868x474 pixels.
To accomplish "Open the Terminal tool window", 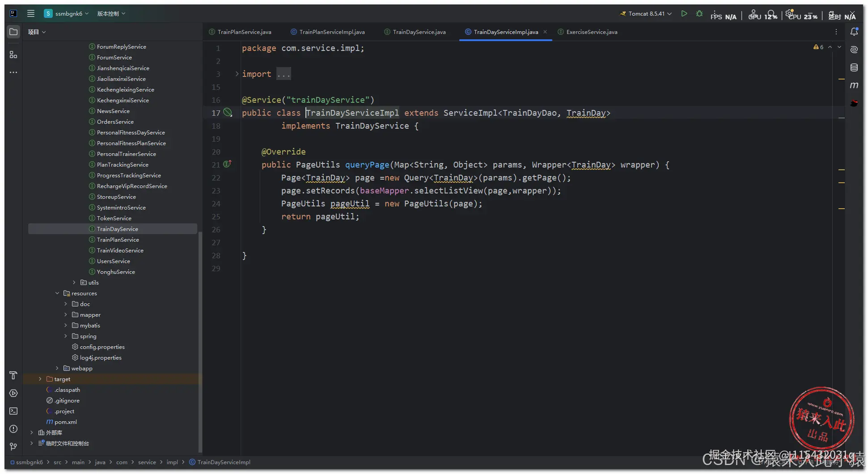I will 13,411.
